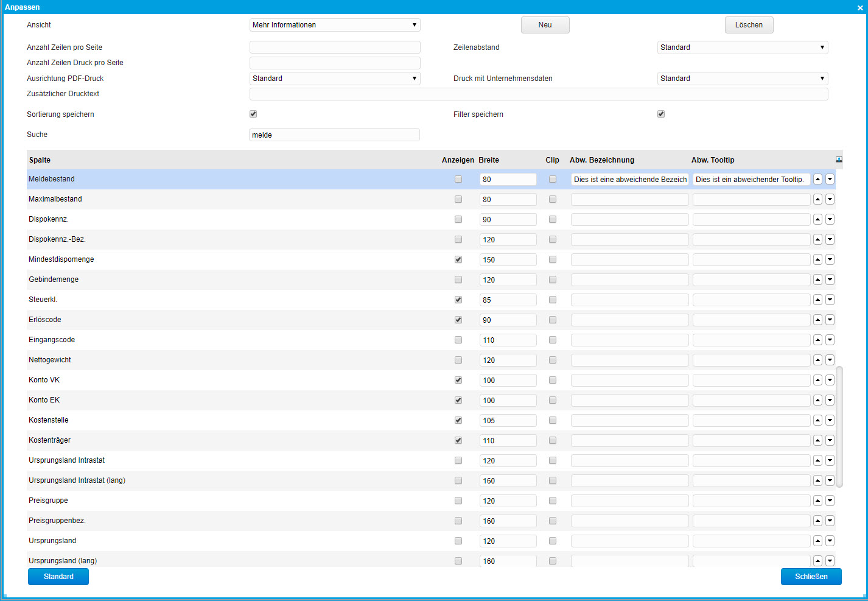
Task: Uncheck the Sortierung speichern checkbox
Action: (x=253, y=114)
